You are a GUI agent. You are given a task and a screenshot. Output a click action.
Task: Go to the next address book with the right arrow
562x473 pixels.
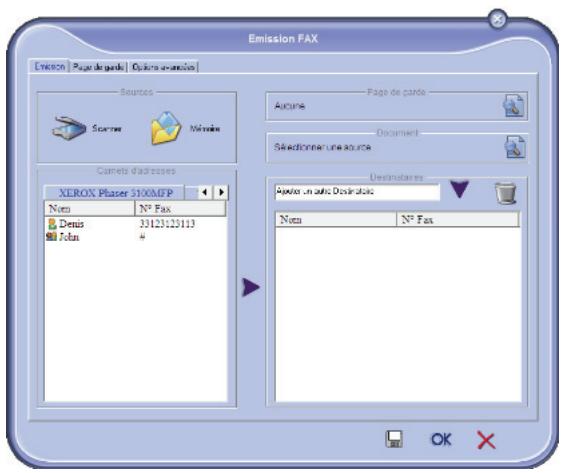(221, 192)
